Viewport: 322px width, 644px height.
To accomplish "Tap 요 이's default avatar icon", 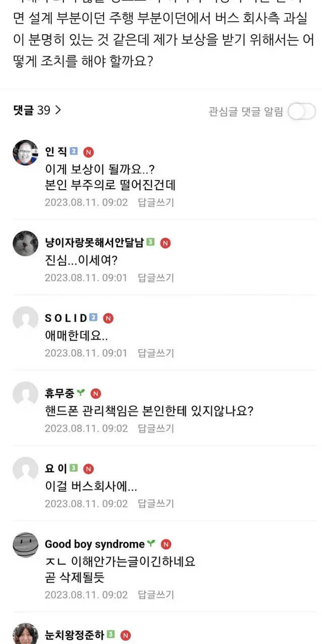I will 25,469.
